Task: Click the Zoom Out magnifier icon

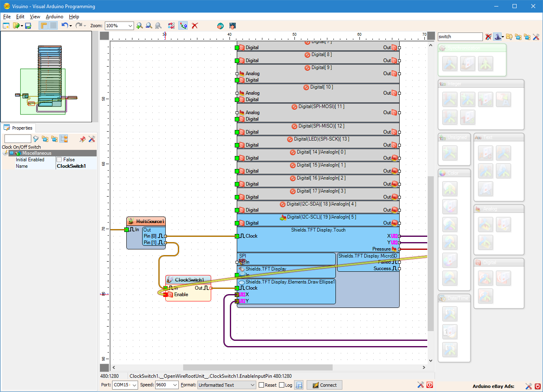Action: point(149,26)
